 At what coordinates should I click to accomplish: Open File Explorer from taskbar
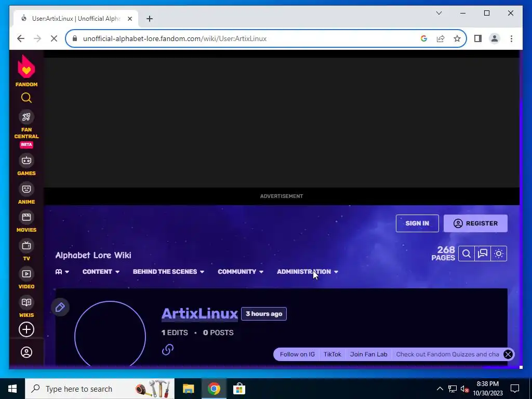[188, 389]
